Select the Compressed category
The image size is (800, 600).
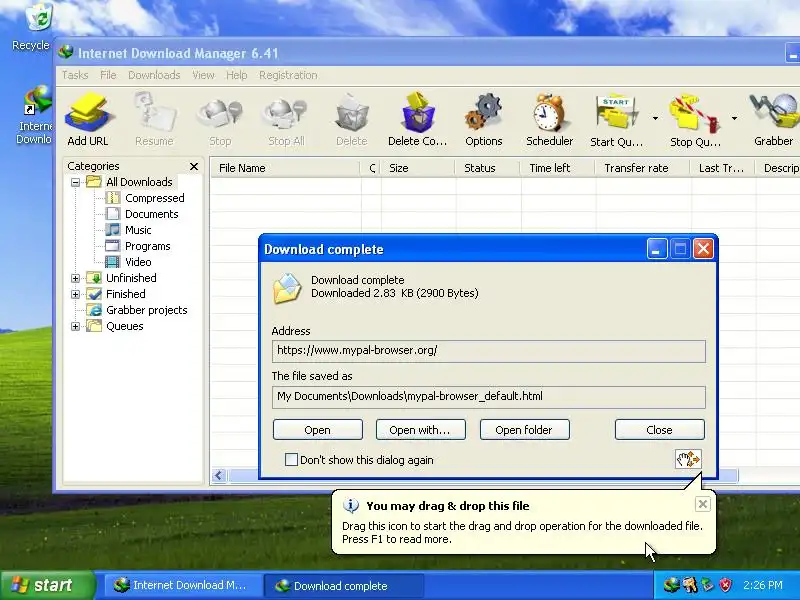coord(154,198)
